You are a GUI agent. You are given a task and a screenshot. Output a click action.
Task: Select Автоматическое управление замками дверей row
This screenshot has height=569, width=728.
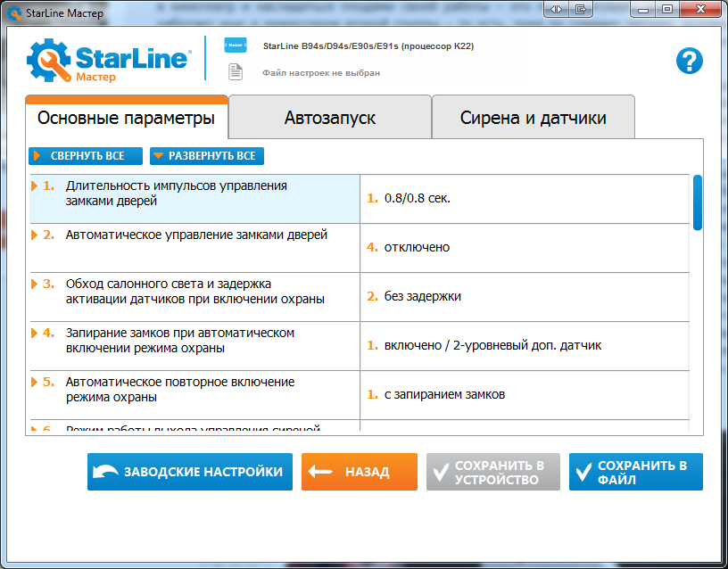(x=195, y=248)
